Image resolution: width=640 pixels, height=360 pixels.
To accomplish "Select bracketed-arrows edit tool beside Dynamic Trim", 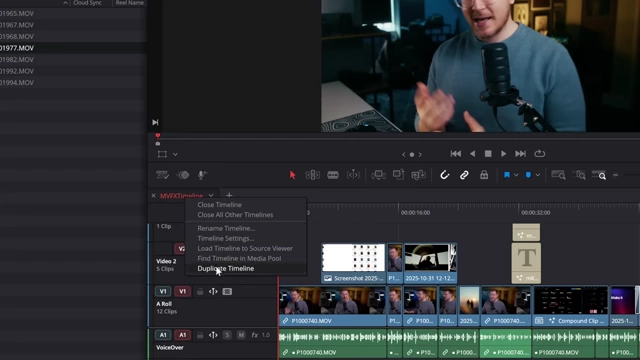I will (353, 175).
